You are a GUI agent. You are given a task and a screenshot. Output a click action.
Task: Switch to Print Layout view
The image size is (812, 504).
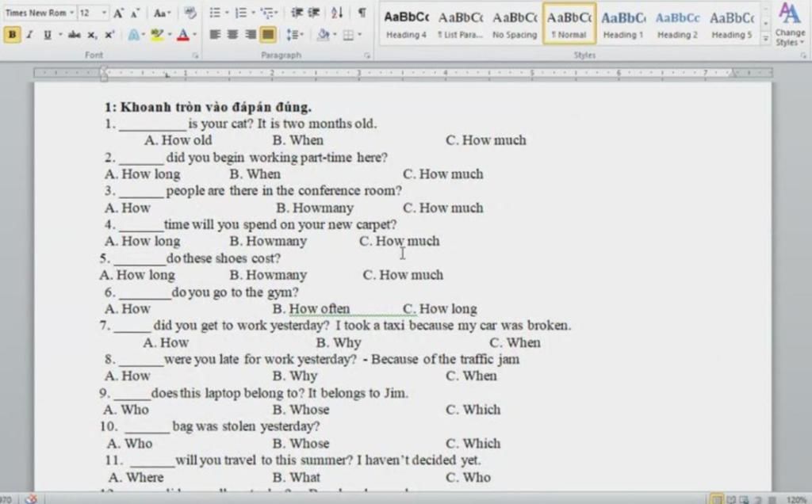tap(717, 499)
